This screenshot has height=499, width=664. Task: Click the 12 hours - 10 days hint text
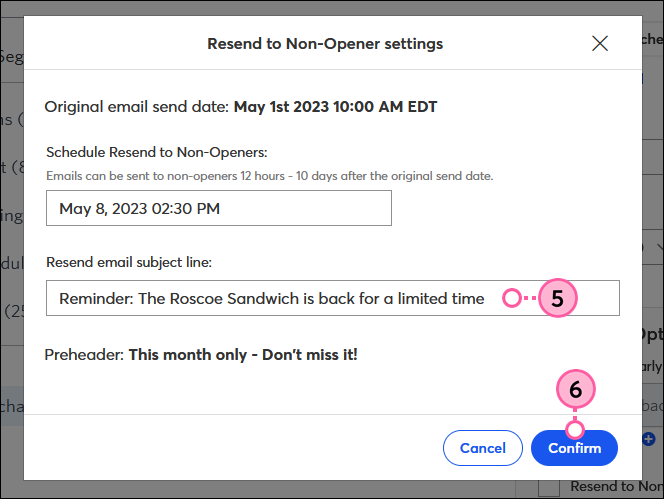pyautogui.click(x=270, y=176)
